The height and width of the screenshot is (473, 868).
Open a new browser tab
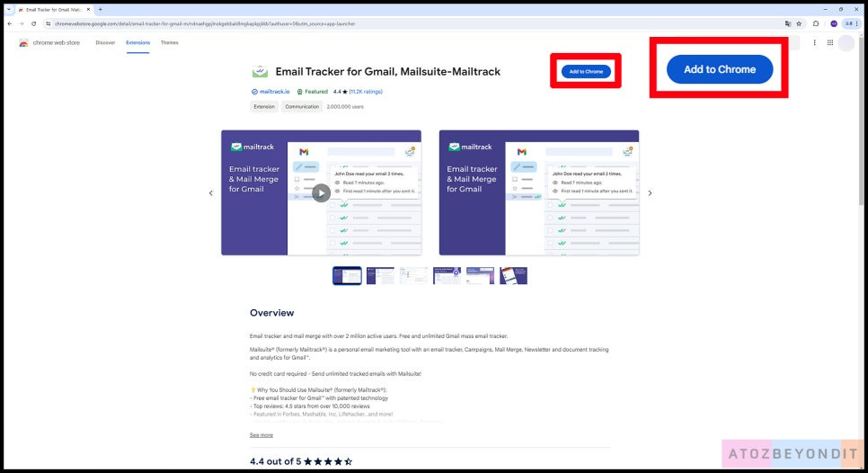click(101, 9)
